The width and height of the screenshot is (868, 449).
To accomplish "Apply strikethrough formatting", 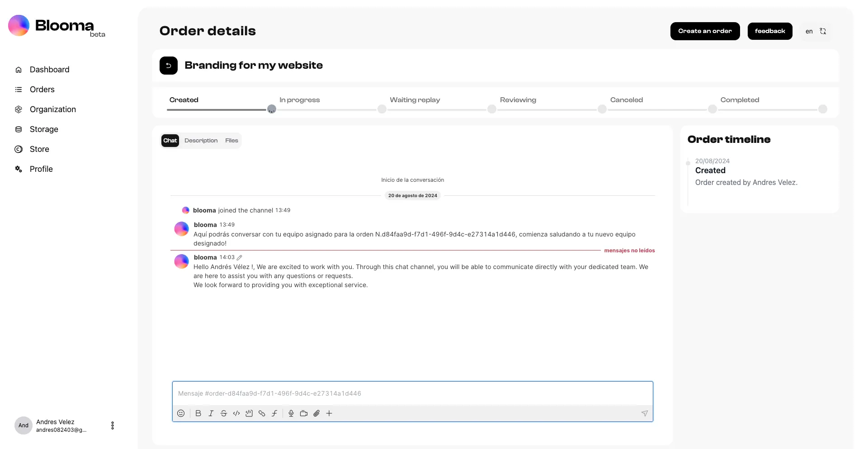I will 223,413.
